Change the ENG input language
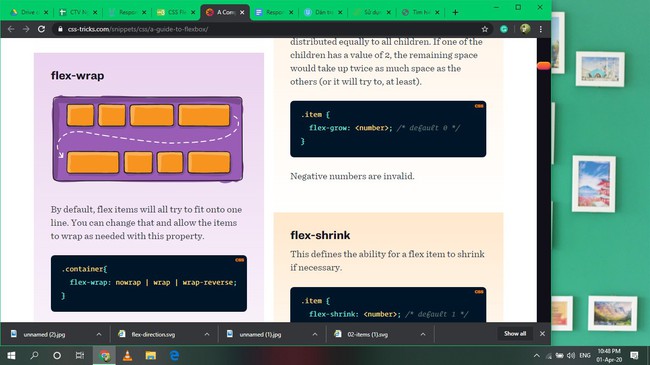 585,355
